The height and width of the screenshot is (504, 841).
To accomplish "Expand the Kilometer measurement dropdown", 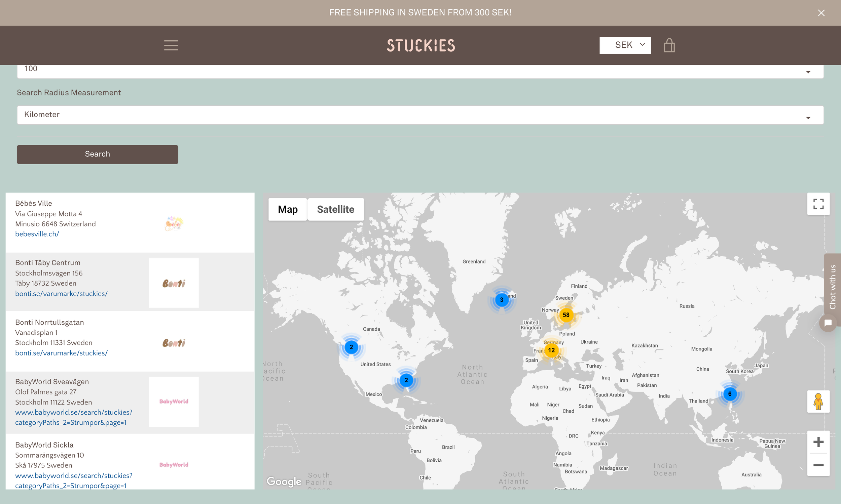I will (x=420, y=115).
